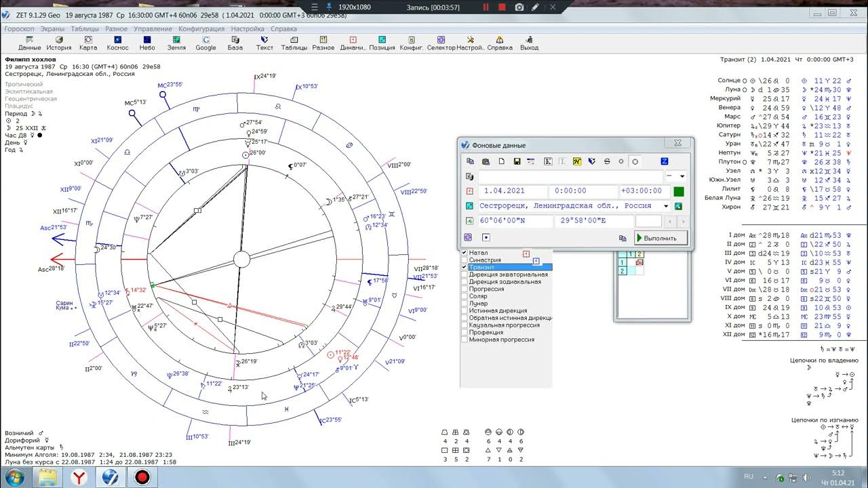Open the Гороскоп menu
868x488 pixels.
click(20, 29)
